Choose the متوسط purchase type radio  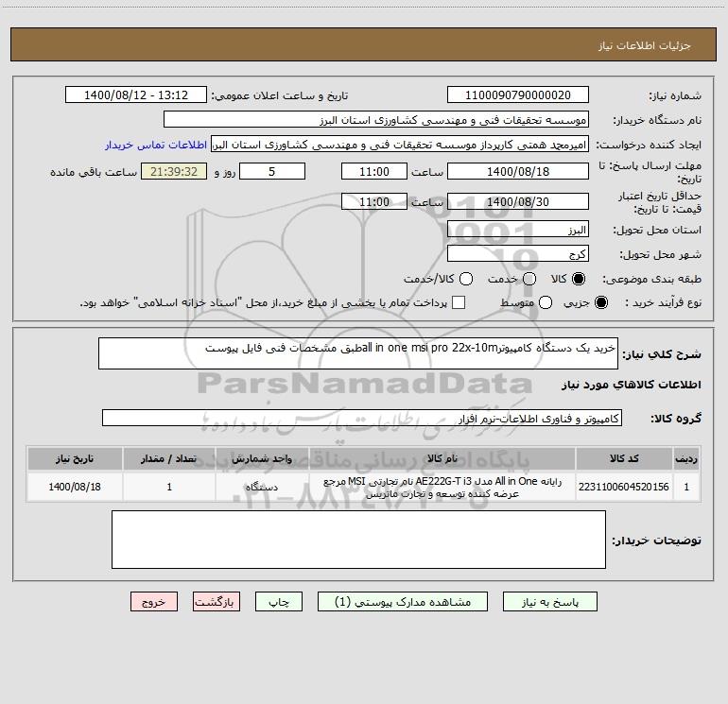(546, 302)
